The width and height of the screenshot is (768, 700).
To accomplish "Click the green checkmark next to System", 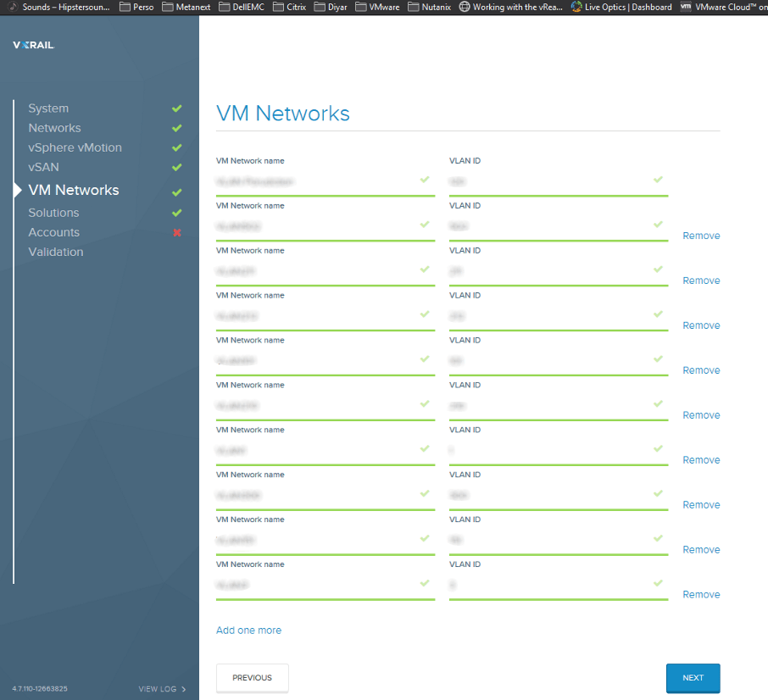I will pos(177,108).
